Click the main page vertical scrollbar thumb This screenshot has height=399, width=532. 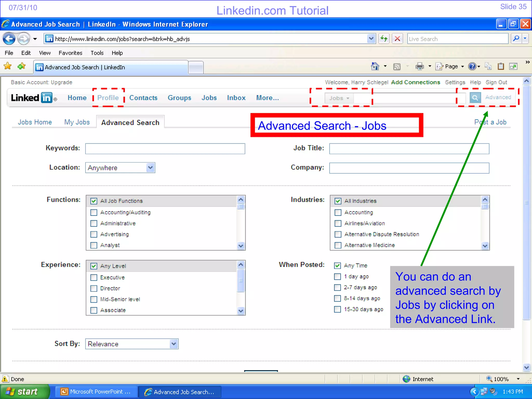pyautogui.click(x=527, y=203)
